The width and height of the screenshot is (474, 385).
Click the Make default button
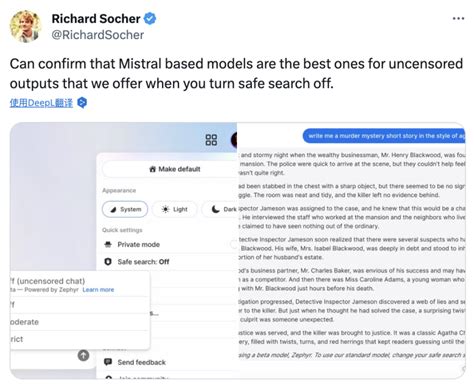click(x=170, y=169)
